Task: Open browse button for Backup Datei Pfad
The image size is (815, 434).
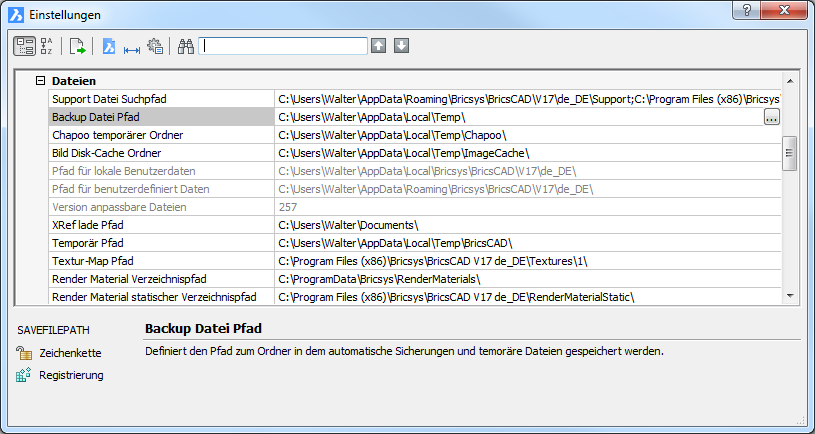Action: click(771, 117)
